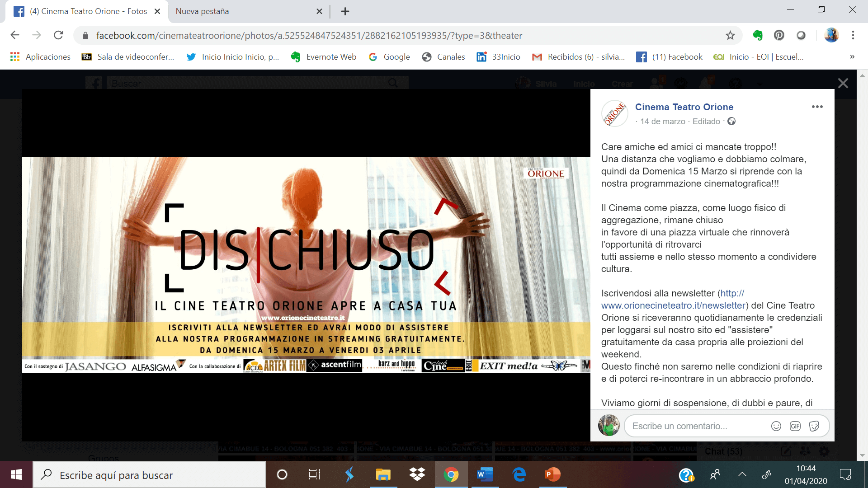Open the notification action center
The image size is (868, 488).
(845, 474)
